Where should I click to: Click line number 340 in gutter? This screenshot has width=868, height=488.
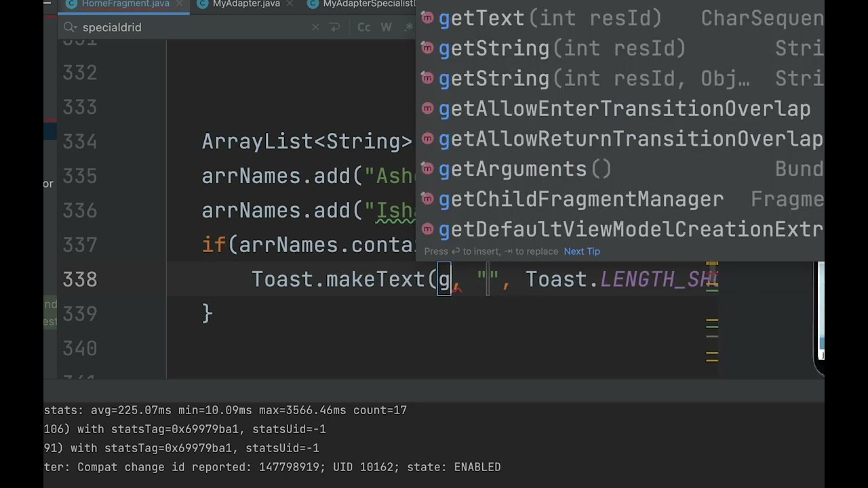pos(80,348)
